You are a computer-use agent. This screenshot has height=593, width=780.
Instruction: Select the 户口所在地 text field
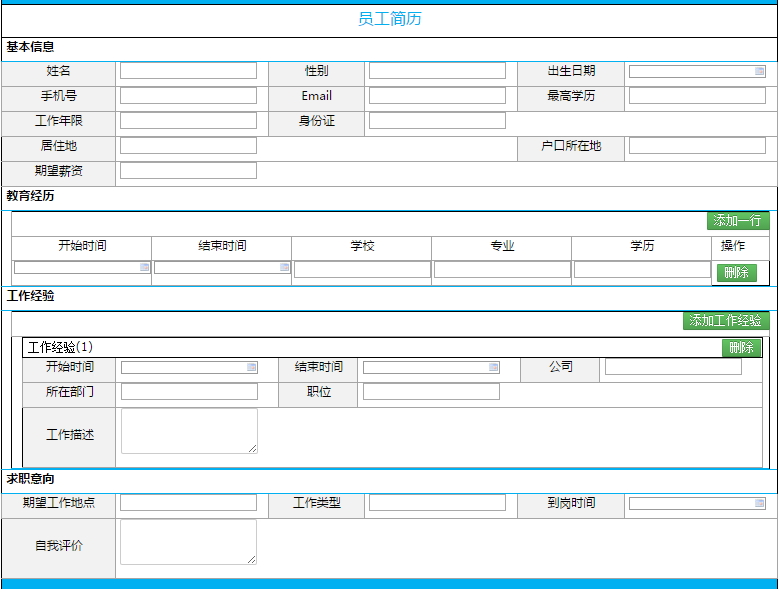pos(697,146)
